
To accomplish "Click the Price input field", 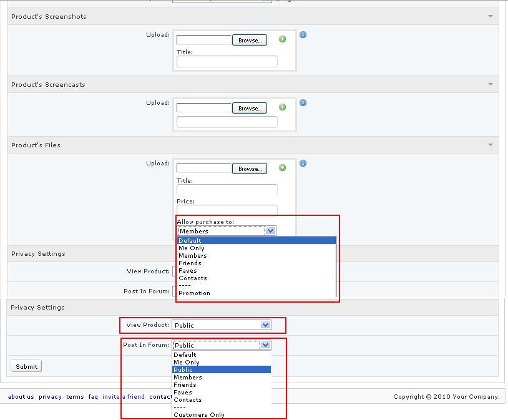I will (227, 210).
